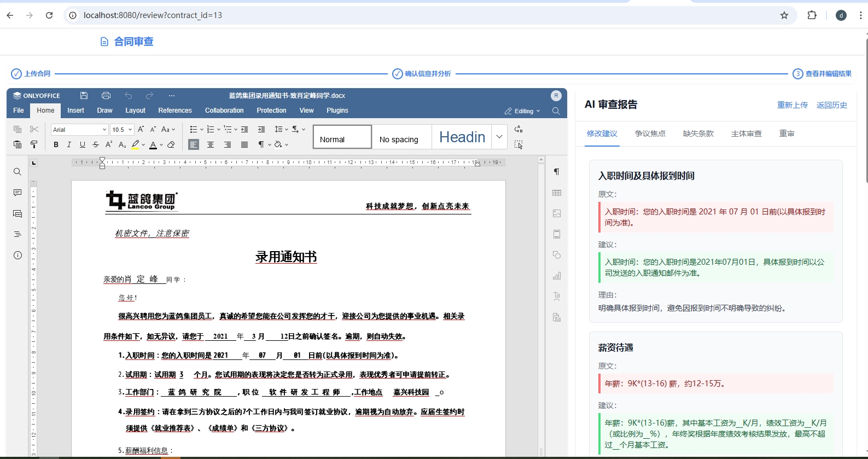Open the 争议焦点 tab in the AI report
Screen dimensions: 868x459
tap(650, 133)
